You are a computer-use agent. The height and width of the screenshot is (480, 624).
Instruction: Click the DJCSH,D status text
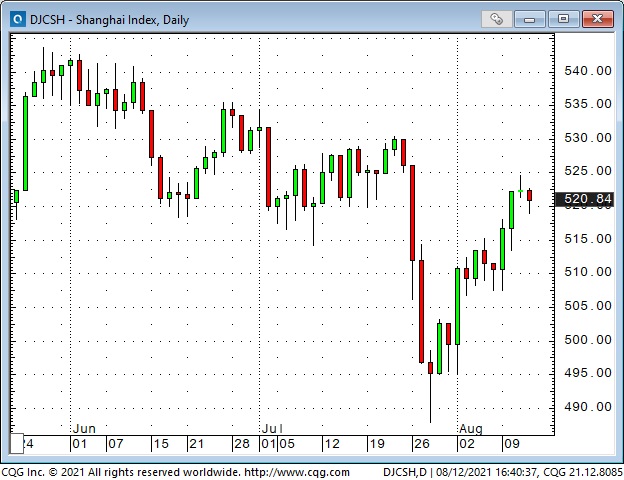pos(405,472)
